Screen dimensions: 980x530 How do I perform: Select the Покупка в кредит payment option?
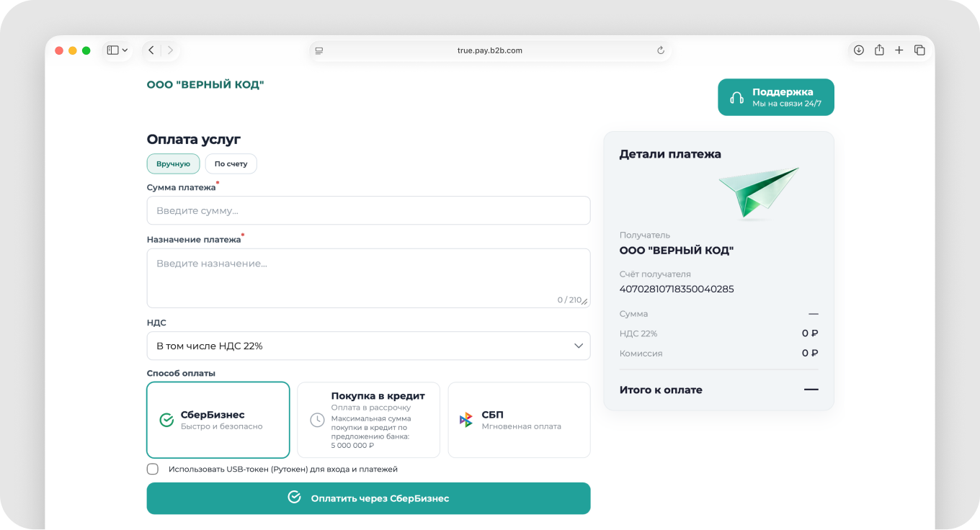[x=368, y=420]
